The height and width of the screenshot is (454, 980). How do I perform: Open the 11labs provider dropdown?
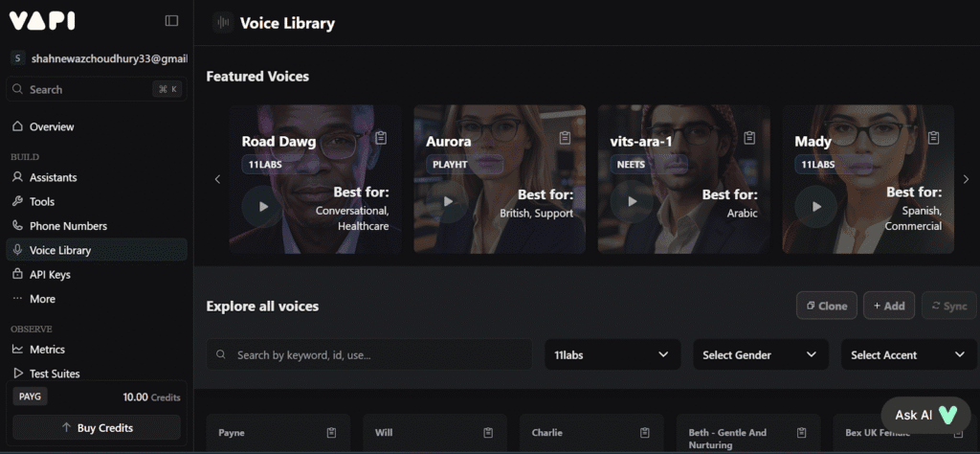pos(612,354)
